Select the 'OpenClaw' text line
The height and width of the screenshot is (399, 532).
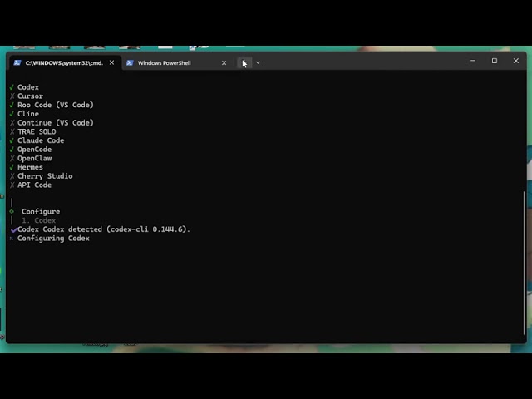coord(34,158)
